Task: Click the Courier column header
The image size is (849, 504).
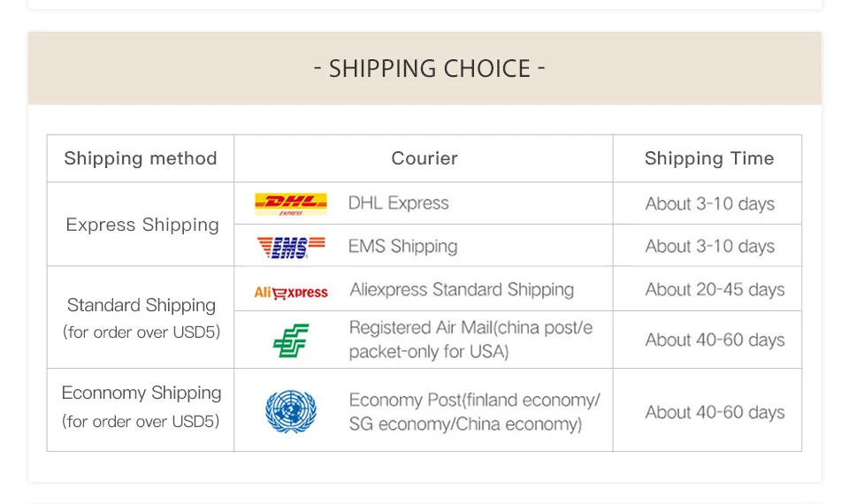Action: point(424,158)
